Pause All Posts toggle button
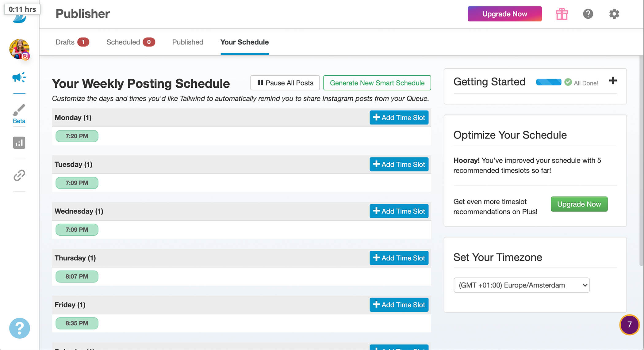The width and height of the screenshot is (644, 350). coord(285,83)
